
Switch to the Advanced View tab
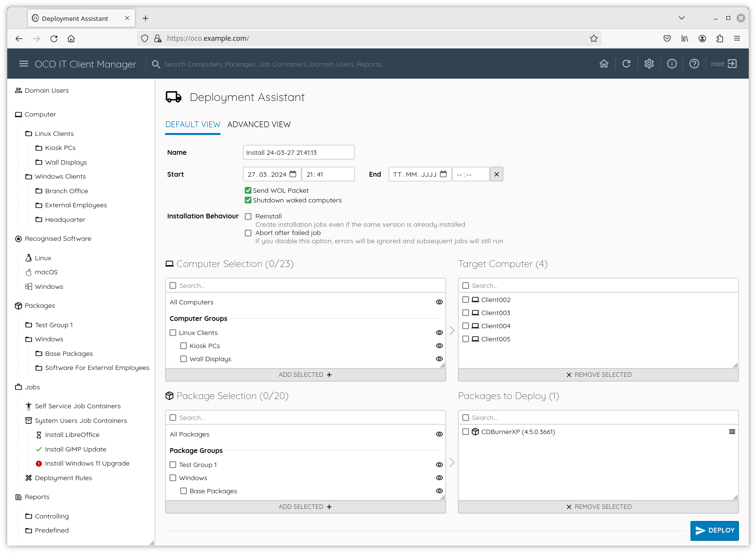259,125
